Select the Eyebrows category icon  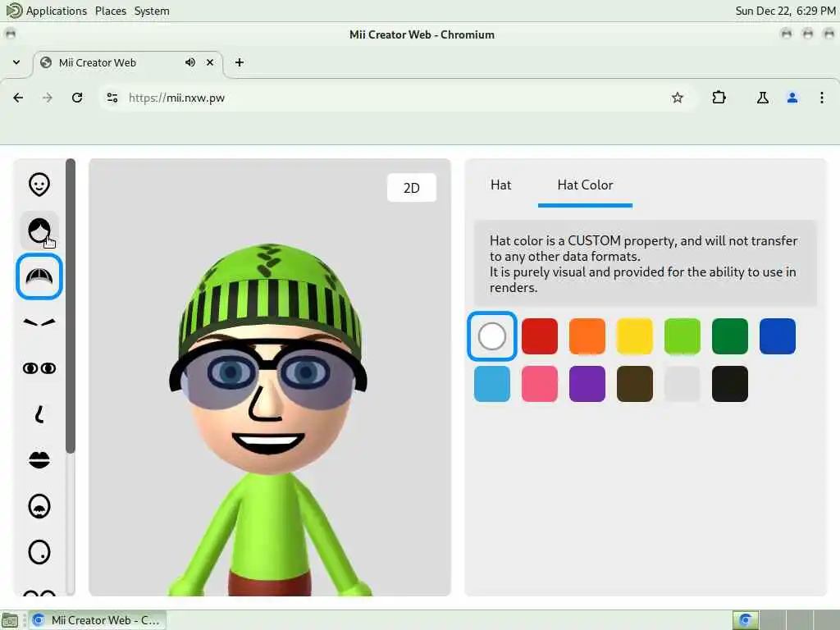[x=39, y=322]
